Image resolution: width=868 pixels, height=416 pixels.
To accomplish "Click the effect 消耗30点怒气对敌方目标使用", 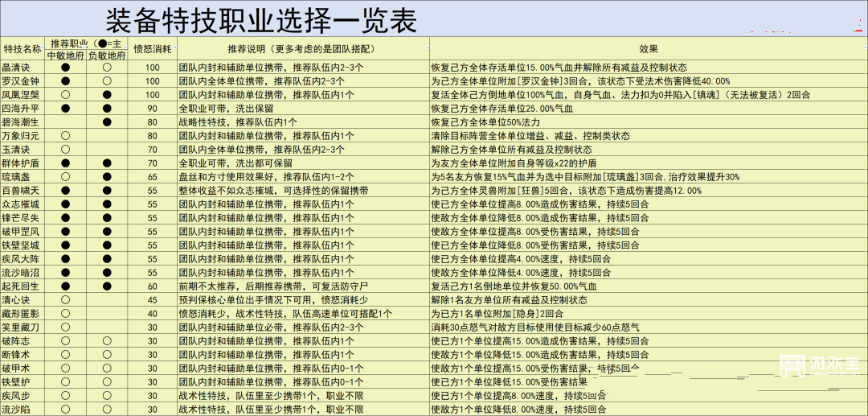I will 498,327.
